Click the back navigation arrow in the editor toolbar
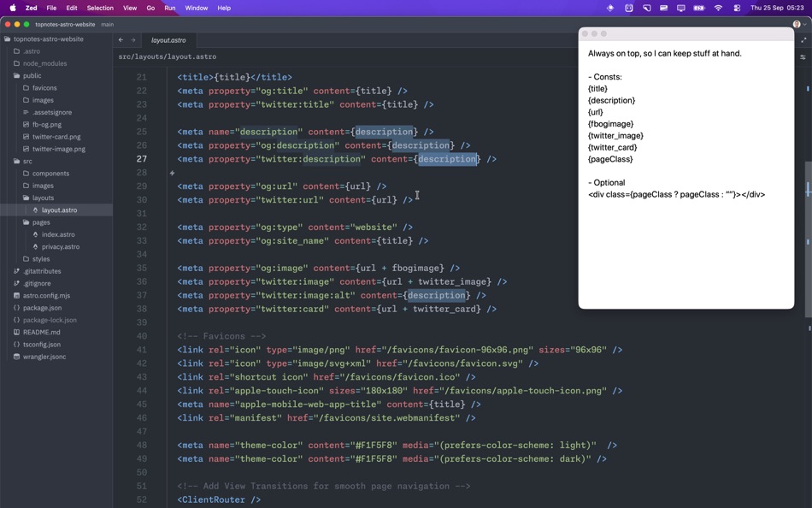812x508 pixels. (120, 39)
